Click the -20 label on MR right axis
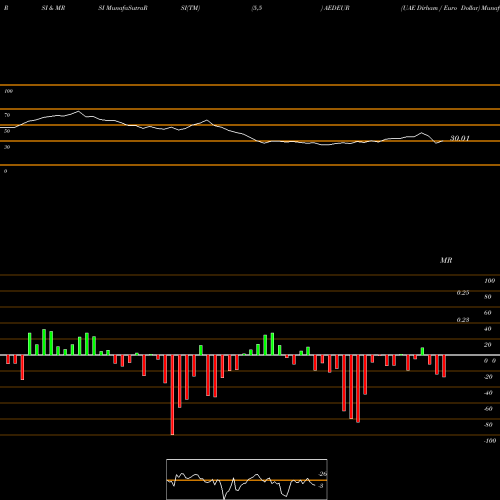The image size is (500, 500). click(488, 377)
